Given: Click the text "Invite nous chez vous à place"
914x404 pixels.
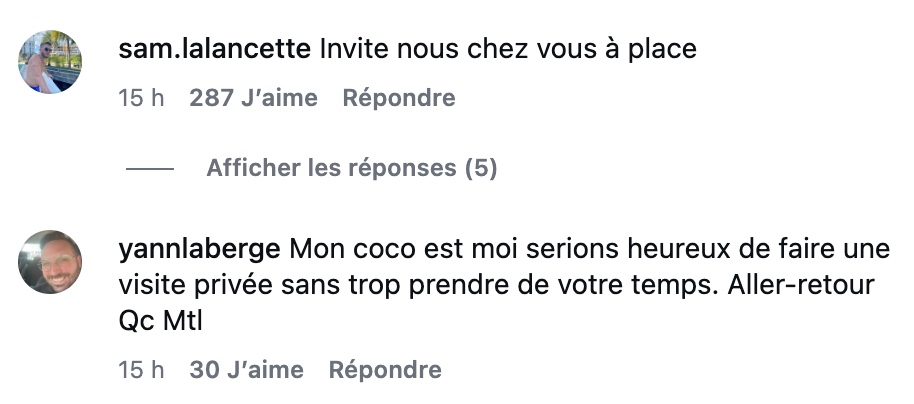Looking at the screenshot, I should pyautogui.click(x=508, y=48).
